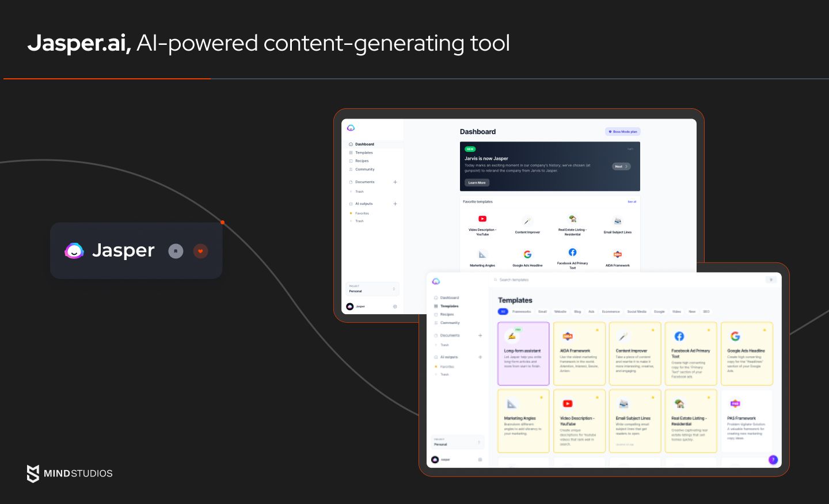Viewport: 829px width, 504px height.
Task: Filter templates by SEO
Action: pos(706,312)
